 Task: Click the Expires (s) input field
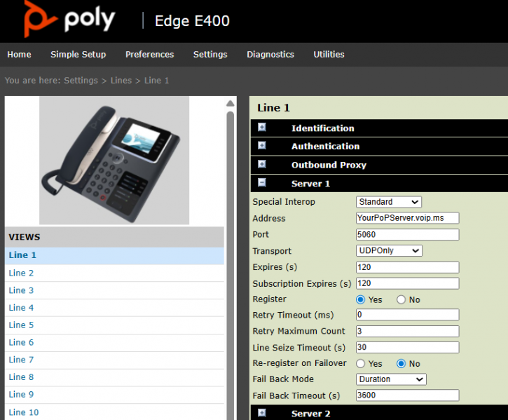coord(407,267)
